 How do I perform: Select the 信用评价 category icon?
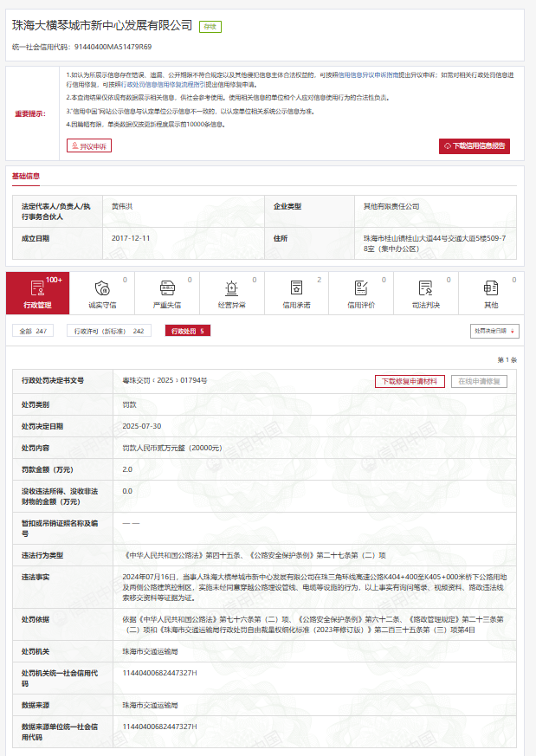(x=361, y=288)
